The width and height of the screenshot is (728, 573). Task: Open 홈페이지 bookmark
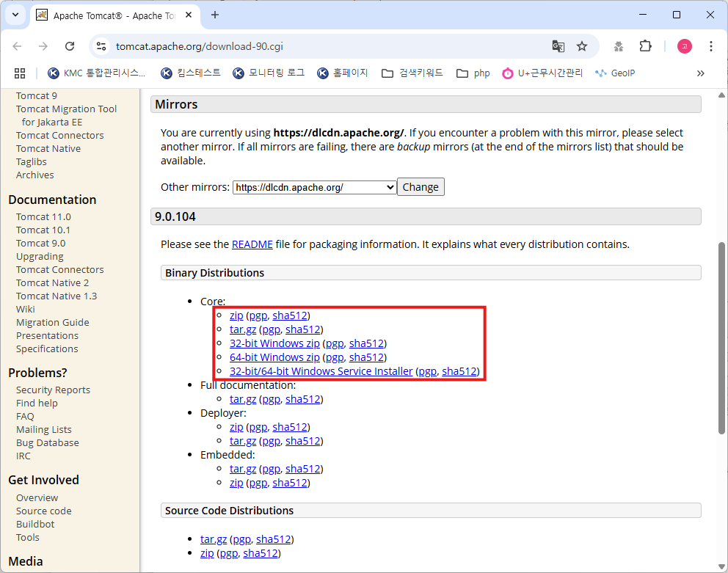coord(343,73)
